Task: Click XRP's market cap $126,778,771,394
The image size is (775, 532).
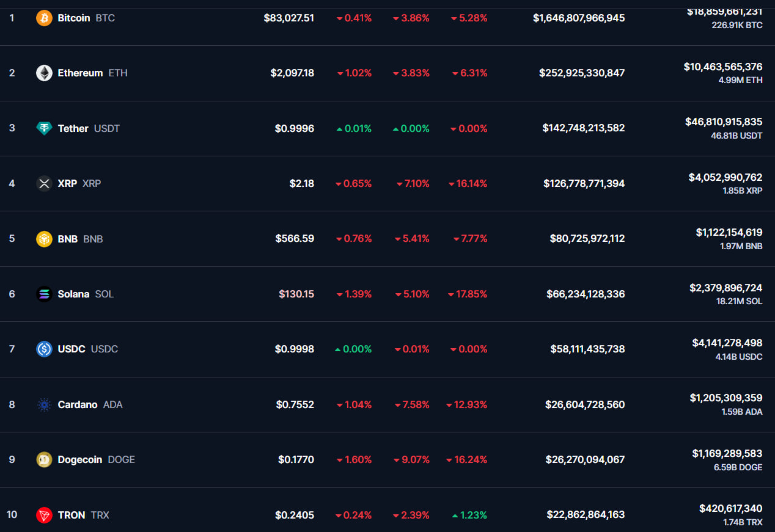Action: pyautogui.click(x=584, y=183)
